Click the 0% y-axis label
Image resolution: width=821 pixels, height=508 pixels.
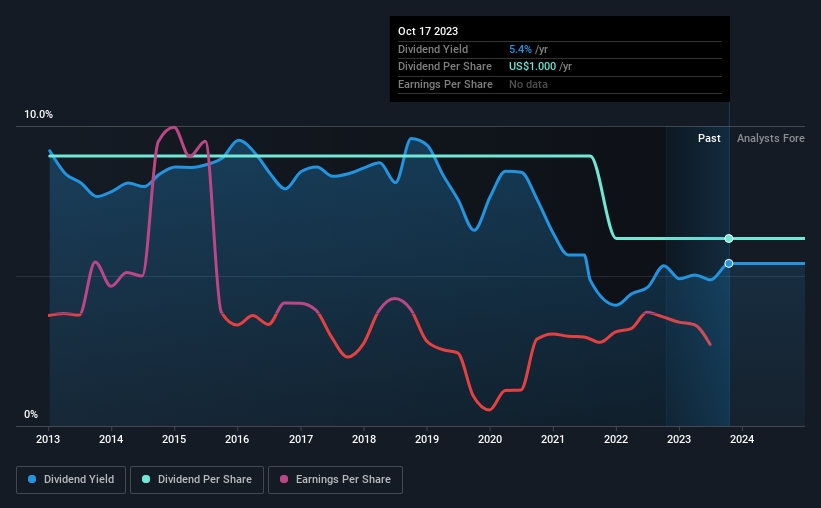click(x=31, y=414)
